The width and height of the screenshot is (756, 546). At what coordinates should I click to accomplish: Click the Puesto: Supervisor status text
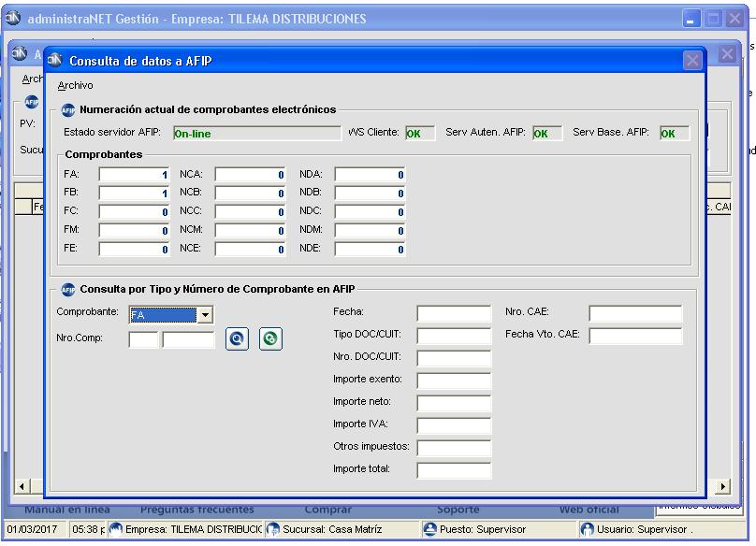(x=483, y=529)
